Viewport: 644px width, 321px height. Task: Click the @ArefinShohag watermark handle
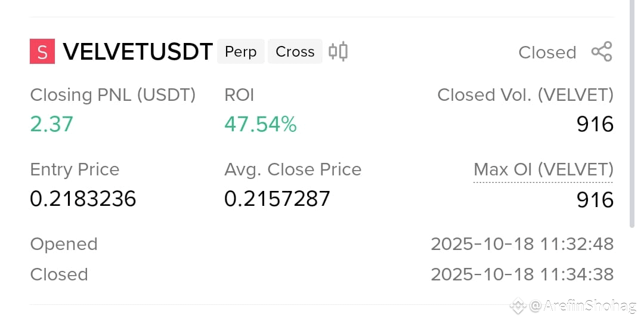(583, 306)
